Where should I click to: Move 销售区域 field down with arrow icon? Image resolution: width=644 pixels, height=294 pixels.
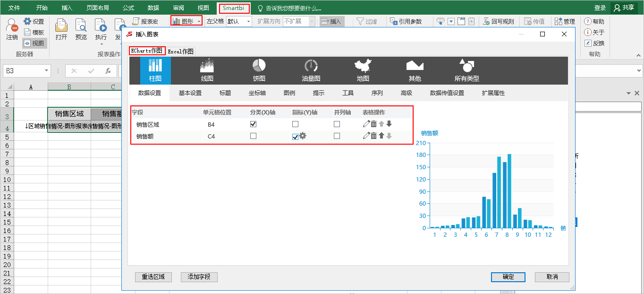click(389, 124)
